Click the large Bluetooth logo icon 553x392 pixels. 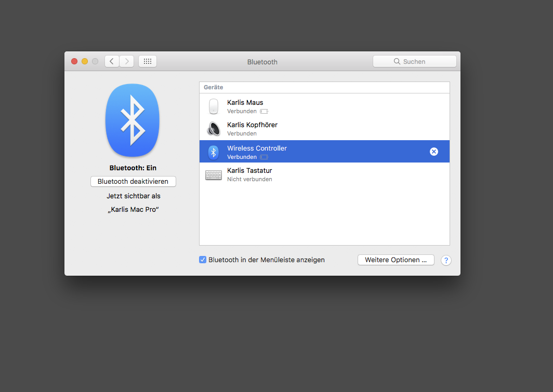[x=133, y=120]
